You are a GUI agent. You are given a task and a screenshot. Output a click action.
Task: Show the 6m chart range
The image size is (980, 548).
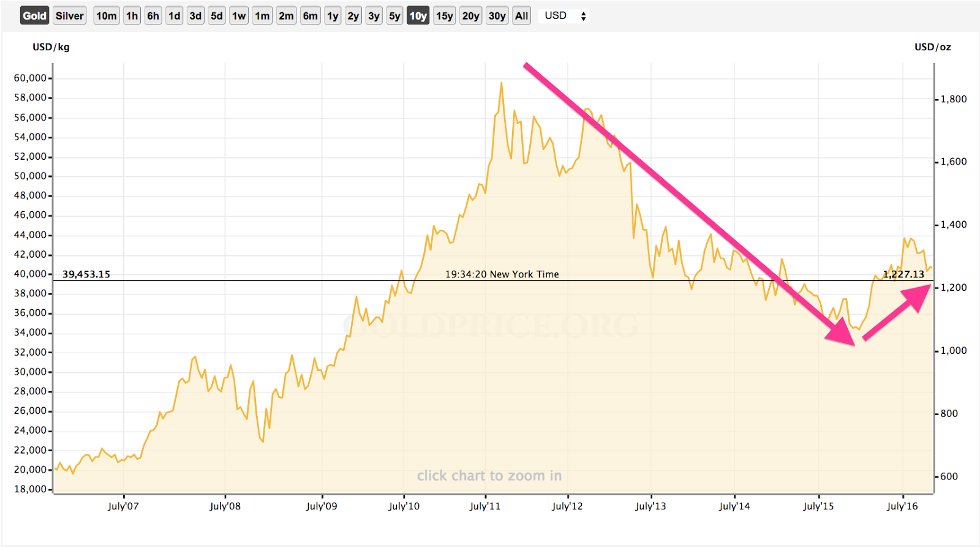[311, 16]
